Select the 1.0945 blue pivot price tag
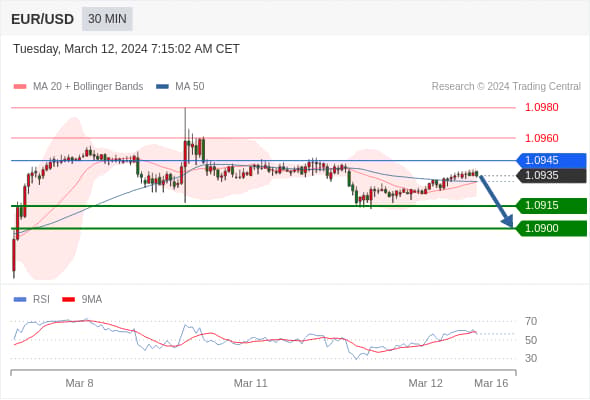This screenshot has height=400, width=590. 552,161
